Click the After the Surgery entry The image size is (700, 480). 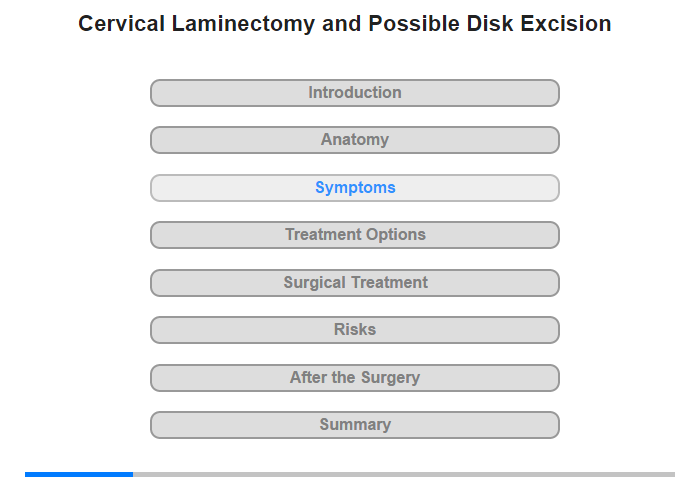(354, 378)
